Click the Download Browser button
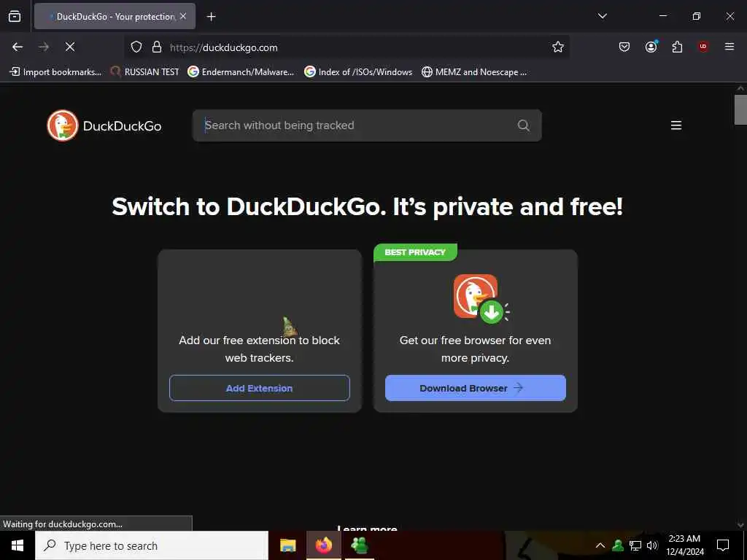This screenshot has height=560, width=747. click(476, 388)
